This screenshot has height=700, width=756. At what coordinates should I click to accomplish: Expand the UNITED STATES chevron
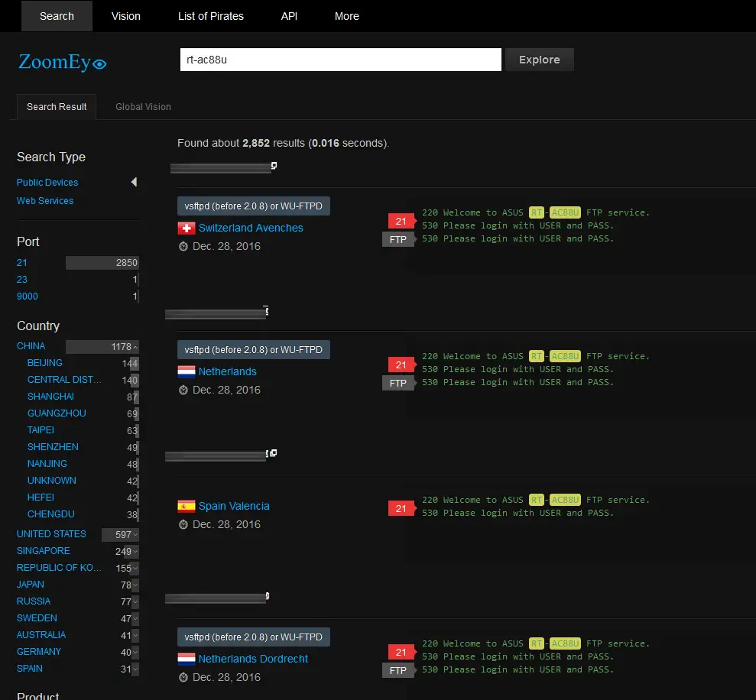135,535
